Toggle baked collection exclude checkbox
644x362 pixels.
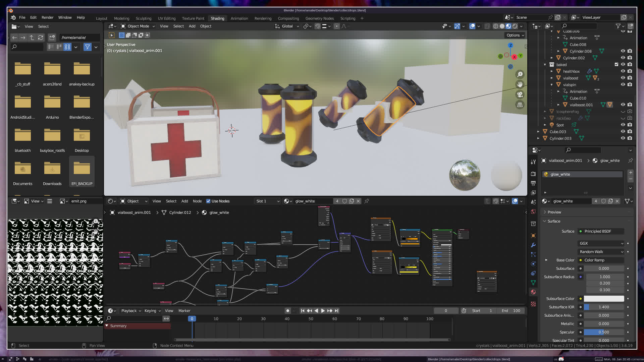click(616, 64)
